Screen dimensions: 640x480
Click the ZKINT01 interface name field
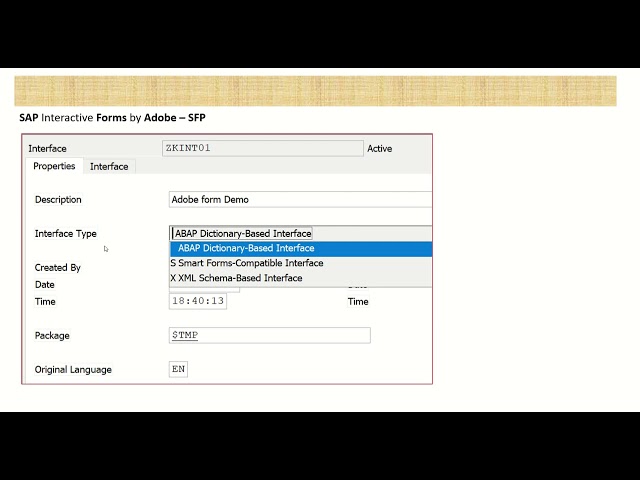[262, 148]
